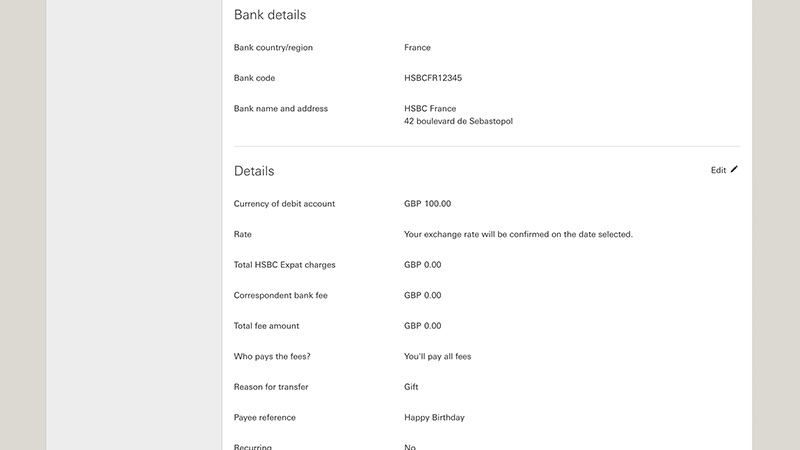Click the Total HSBC Expat charges value

click(x=422, y=265)
